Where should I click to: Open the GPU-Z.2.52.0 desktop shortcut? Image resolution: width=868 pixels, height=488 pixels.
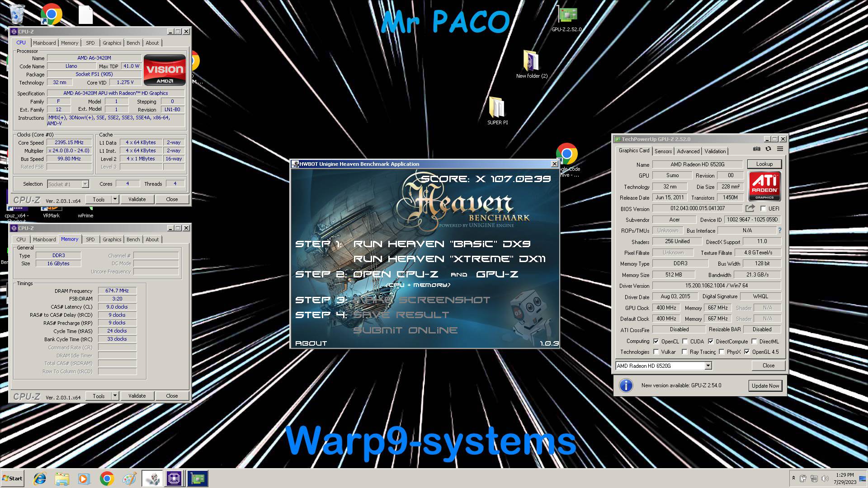pos(566,19)
